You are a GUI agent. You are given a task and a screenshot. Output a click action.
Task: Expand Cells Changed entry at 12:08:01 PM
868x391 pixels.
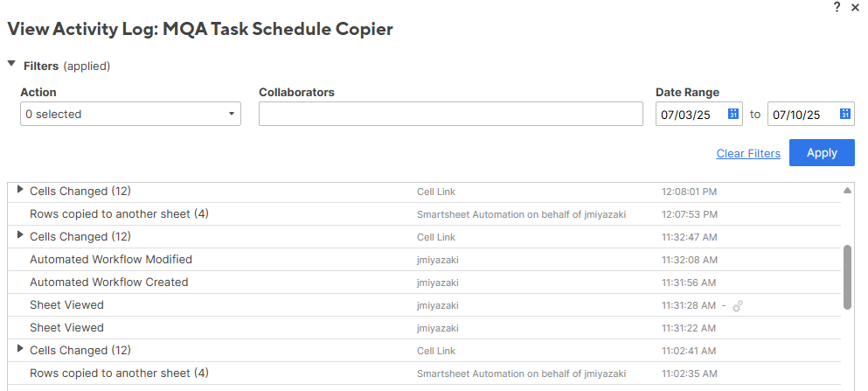(20, 190)
